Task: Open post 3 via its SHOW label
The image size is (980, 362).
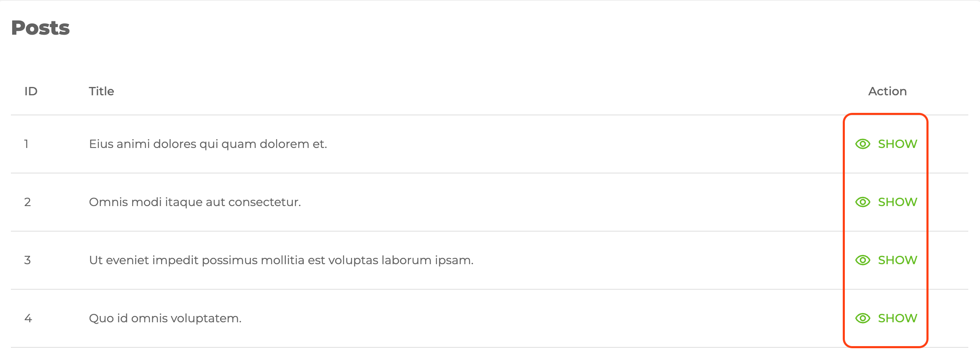Action: click(x=897, y=260)
